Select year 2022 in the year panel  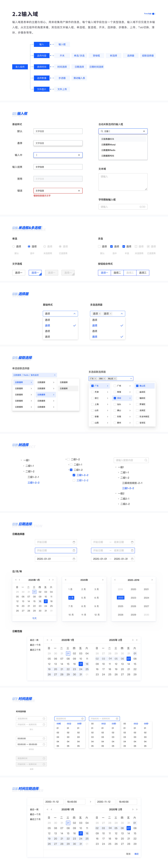click(120, 597)
